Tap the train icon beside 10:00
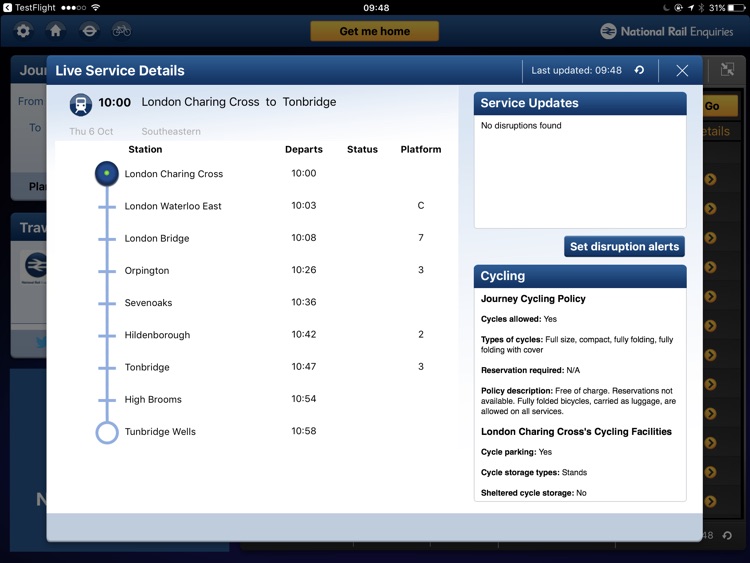 point(81,104)
